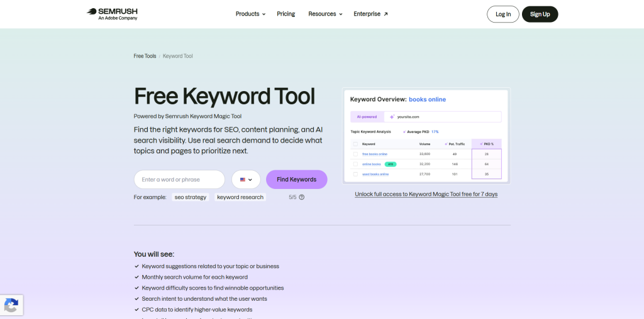Select the AI-powered tab in preview
Screen dimensions: 644x319
click(367, 117)
